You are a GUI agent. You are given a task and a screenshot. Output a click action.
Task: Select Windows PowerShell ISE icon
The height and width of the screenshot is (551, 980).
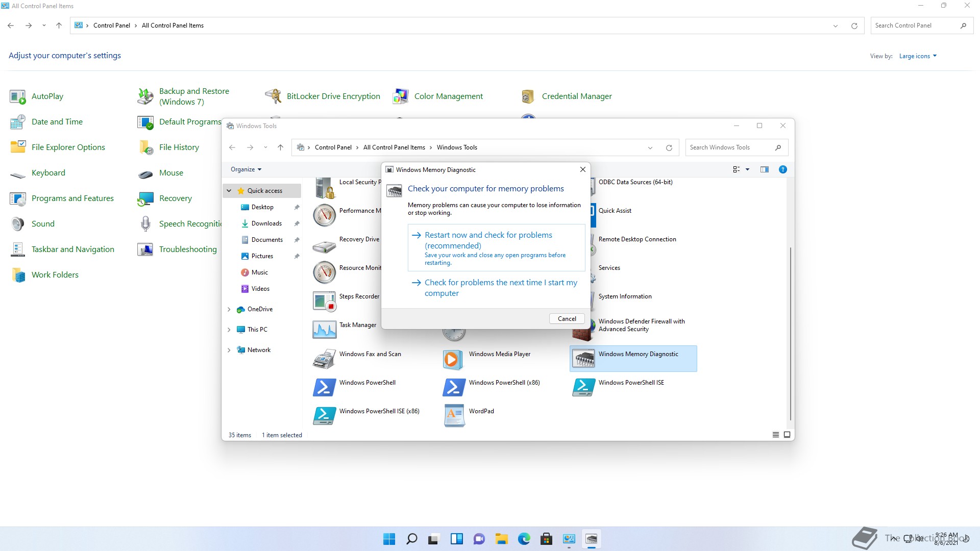tap(584, 387)
